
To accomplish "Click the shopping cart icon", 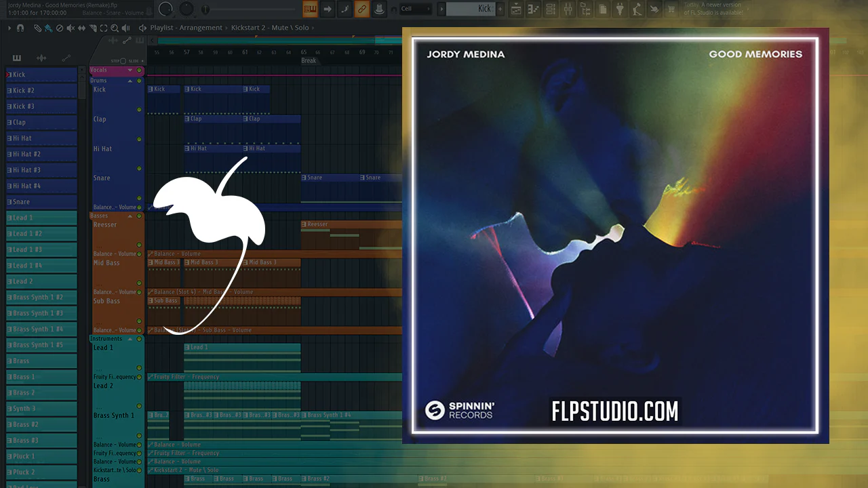I will click(x=671, y=9).
